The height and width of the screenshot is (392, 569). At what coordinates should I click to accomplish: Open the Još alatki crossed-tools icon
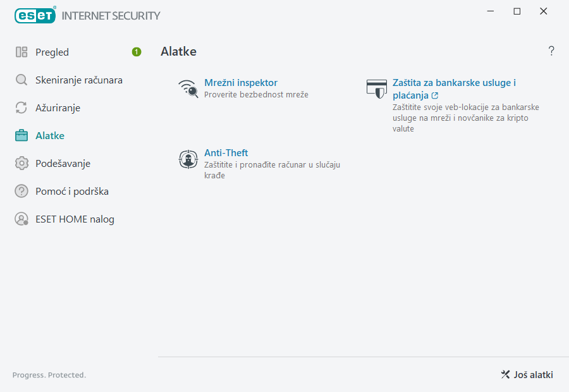[x=505, y=374]
